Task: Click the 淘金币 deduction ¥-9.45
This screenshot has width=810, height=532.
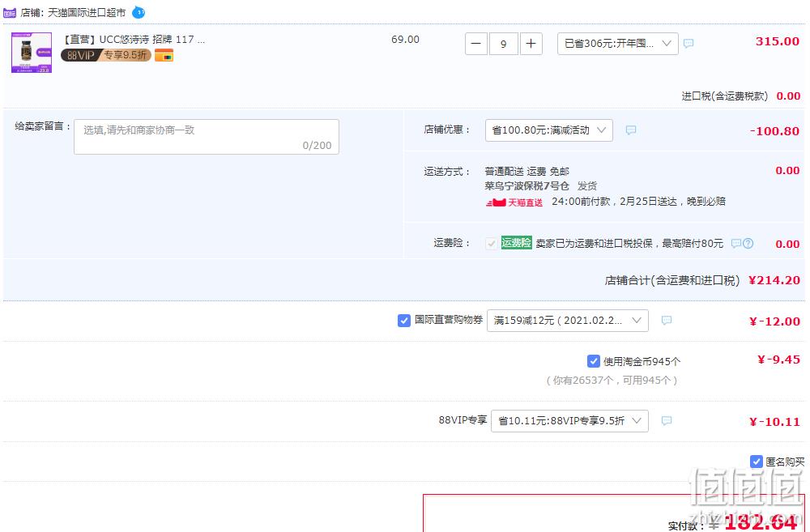Action: (778, 360)
